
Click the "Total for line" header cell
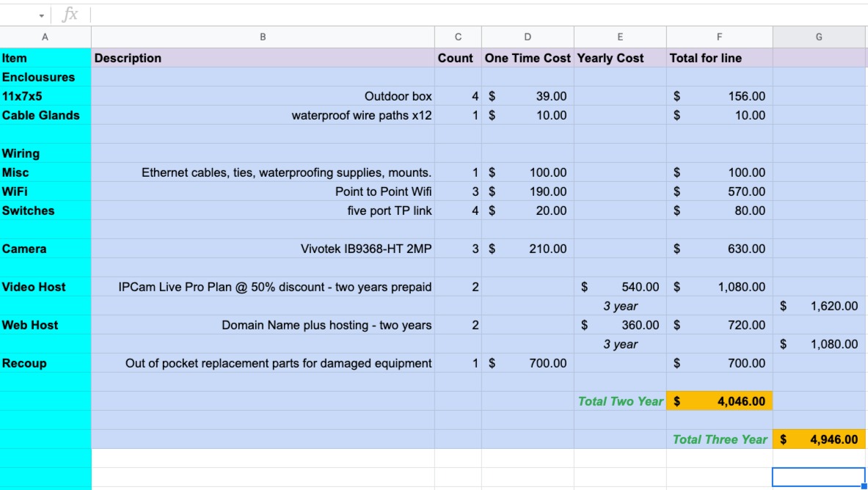(x=719, y=58)
